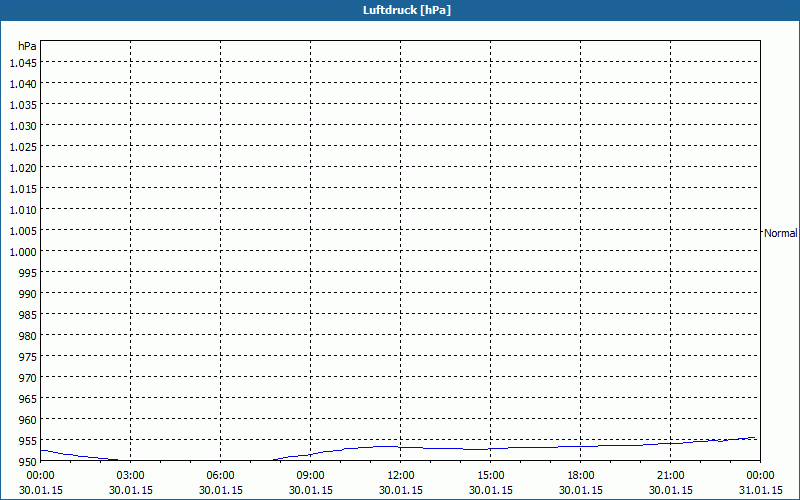
Task: Click the 30.01.15 date under 03:00
Action: coord(131,490)
